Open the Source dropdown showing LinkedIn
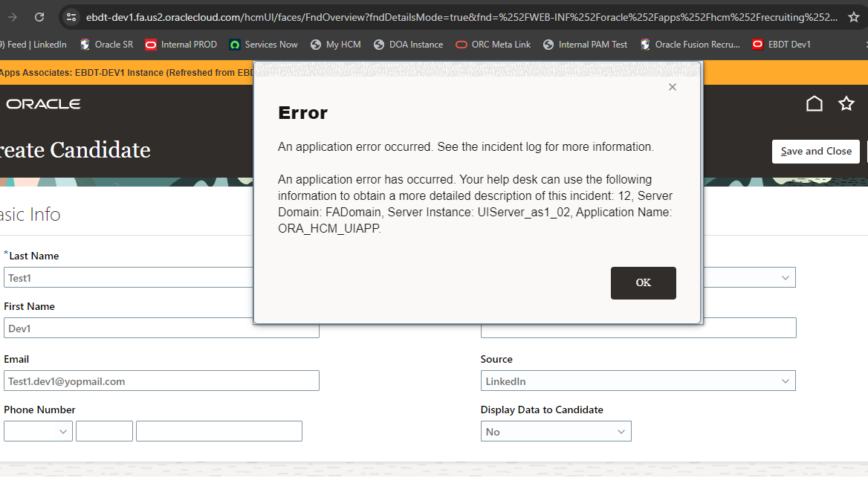This screenshot has width=868, height=495. (x=638, y=381)
